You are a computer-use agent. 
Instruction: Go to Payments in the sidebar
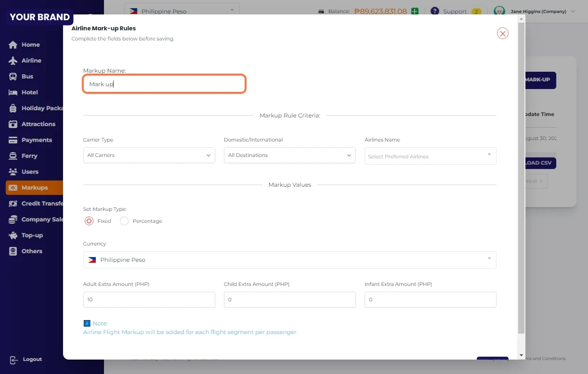coord(36,140)
